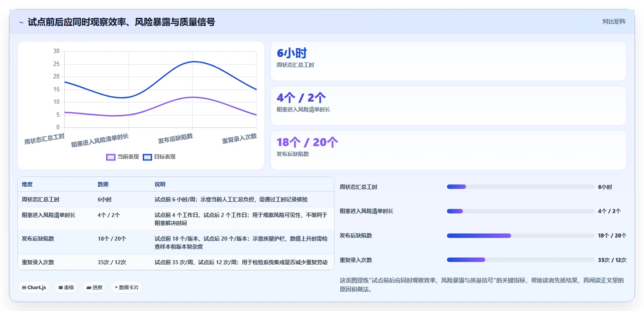Click the chart title 试点前后应同时观察效率
Viewport: 644px width, 311px height.
click(121, 22)
